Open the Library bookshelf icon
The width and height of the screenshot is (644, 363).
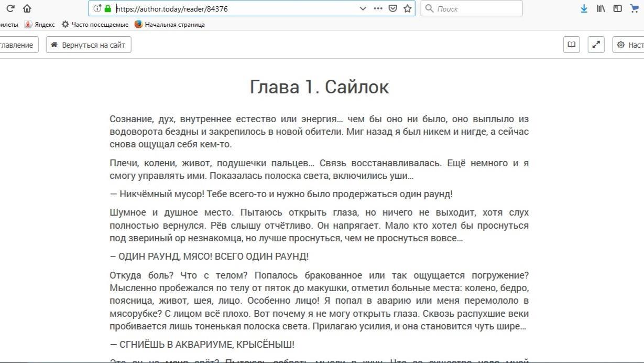pyautogui.click(x=601, y=8)
